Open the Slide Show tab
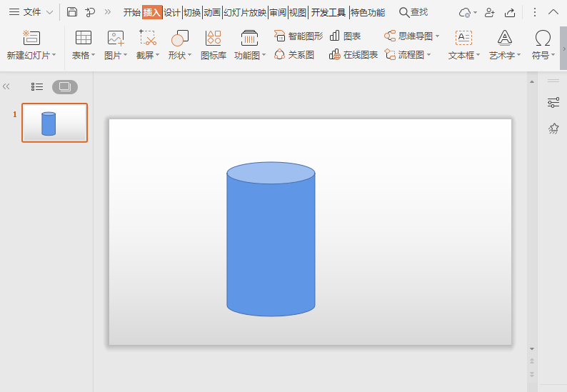Screen dimensions: 567x392 245,12
